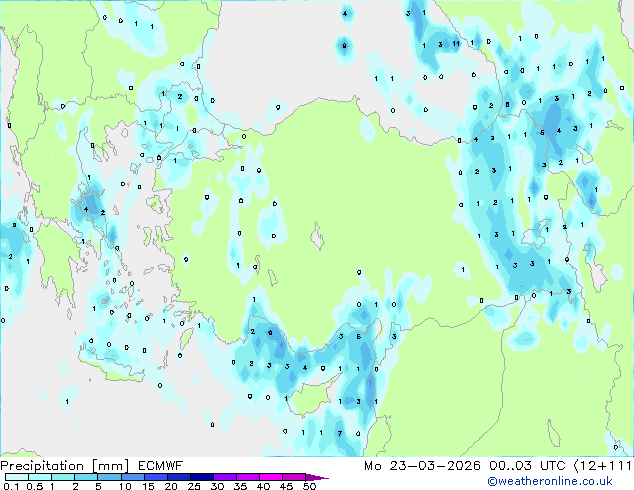Click the above-50 mm arrow legend tip
Image resolution: width=634 pixels, height=490 pixels.
(317, 477)
